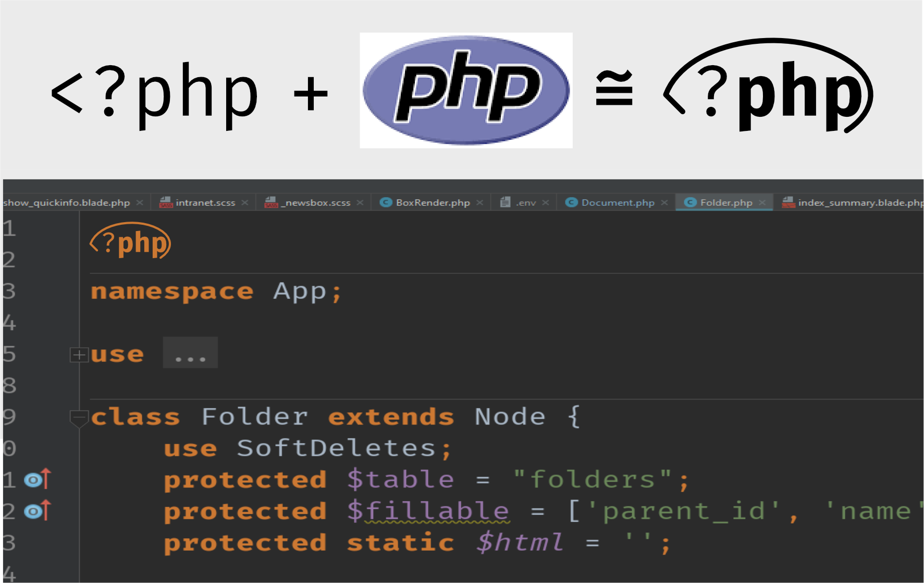Close the intranet.scss tab
This screenshot has width=924, height=583.
(245, 202)
